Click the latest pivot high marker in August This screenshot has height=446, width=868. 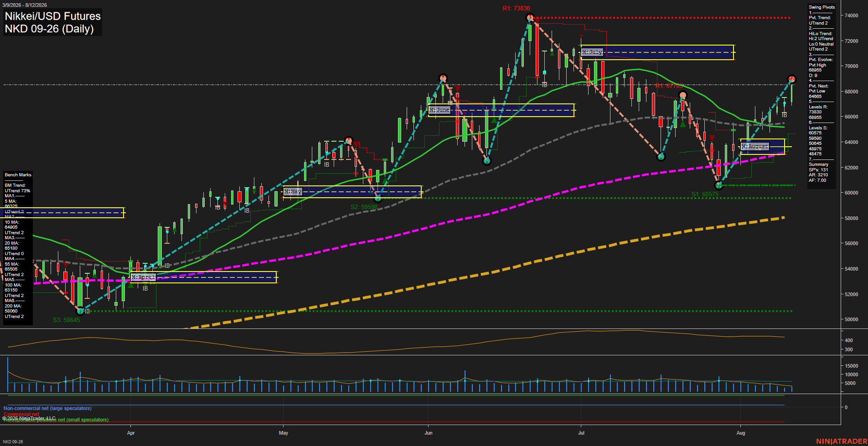[792, 79]
